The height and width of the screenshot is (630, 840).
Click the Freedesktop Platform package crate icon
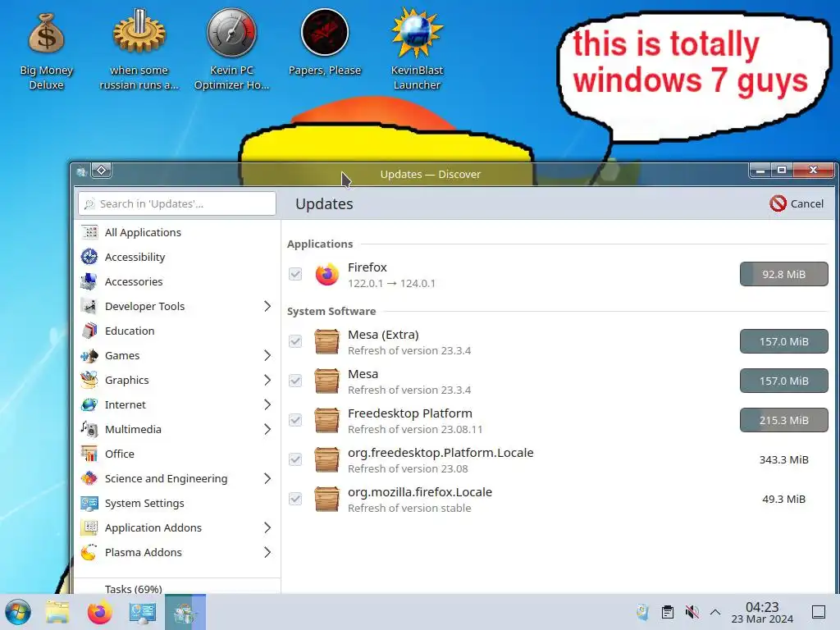click(326, 421)
